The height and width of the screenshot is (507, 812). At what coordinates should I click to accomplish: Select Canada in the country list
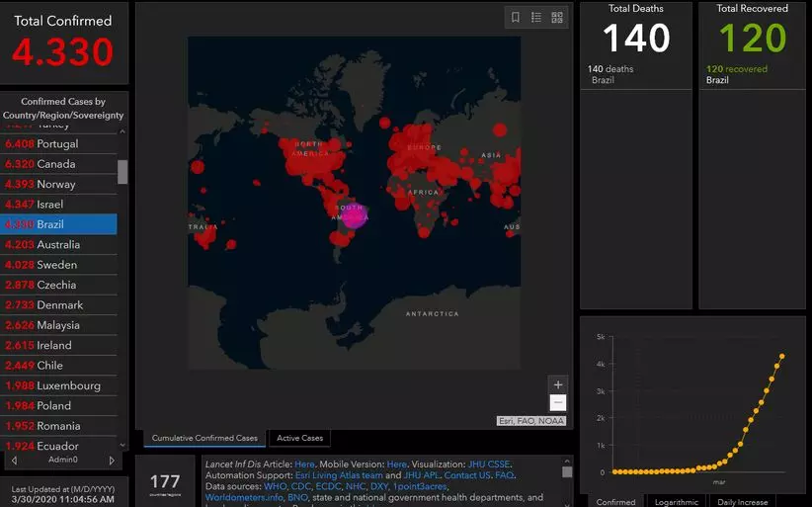coord(57,164)
